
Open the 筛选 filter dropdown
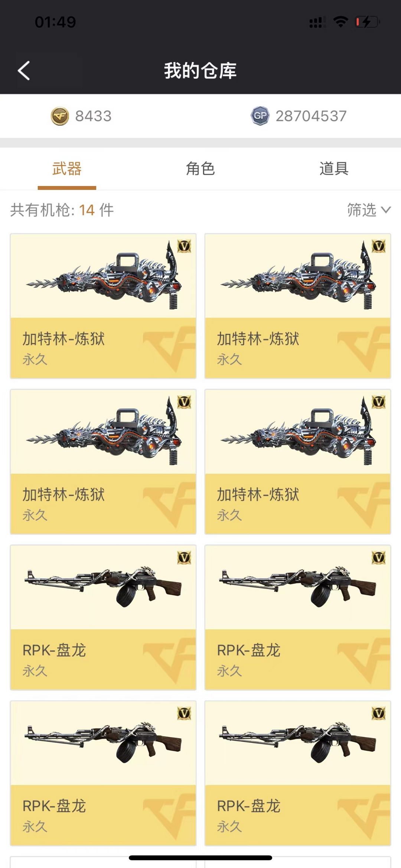pyautogui.click(x=369, y=210)
